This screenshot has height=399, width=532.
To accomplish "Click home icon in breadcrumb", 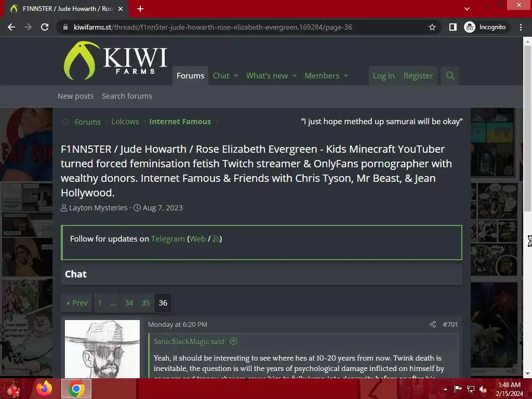I will (65, 122).
